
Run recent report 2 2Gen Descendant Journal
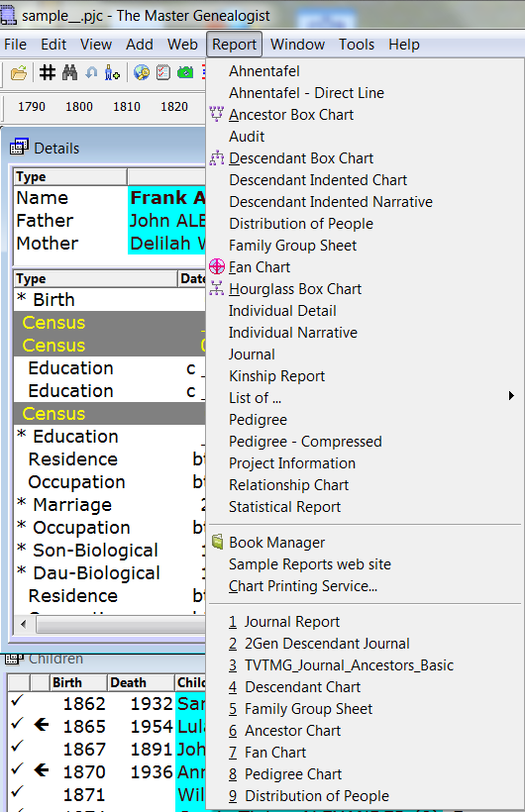tap(319, 644)
